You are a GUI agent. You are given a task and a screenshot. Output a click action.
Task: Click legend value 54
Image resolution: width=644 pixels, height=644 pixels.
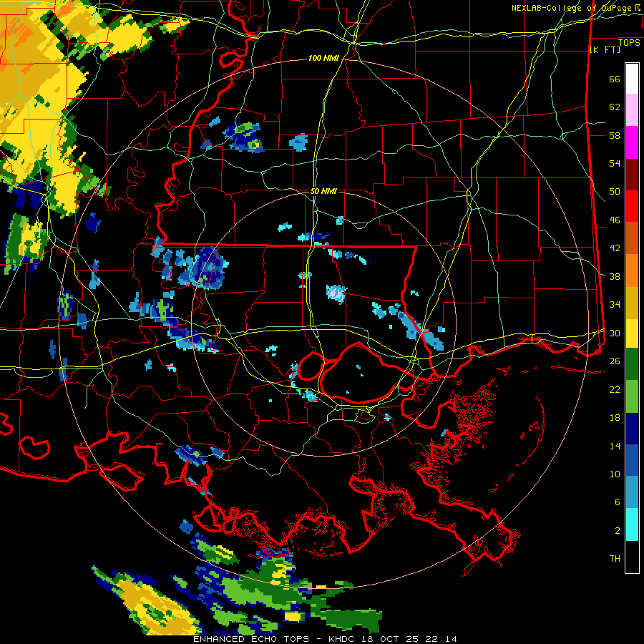[x=615, y=163]
